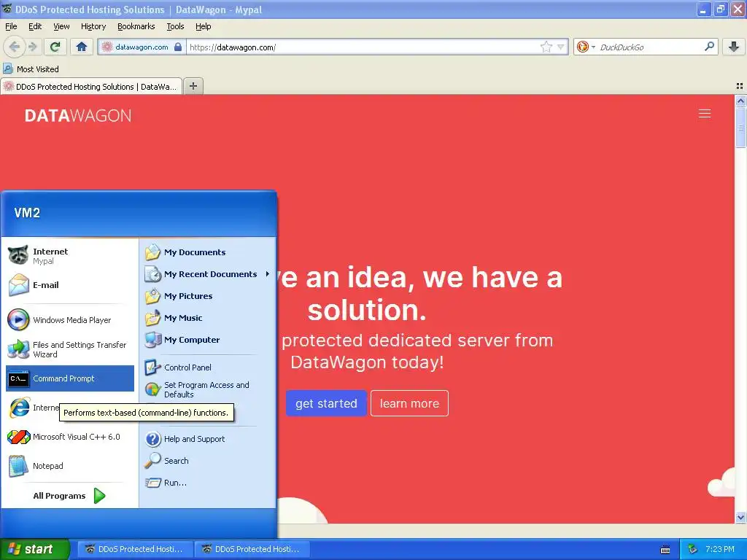Launch Windows Media Player
Screen dimensions: 747x560
[x=69, y=320]
